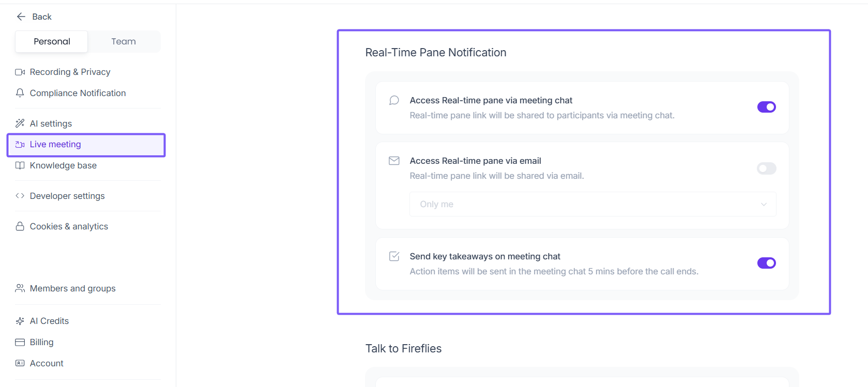Viewport: 868px width, 387px height.
Task: Open Members and groups page
Action: pos(72,288)
